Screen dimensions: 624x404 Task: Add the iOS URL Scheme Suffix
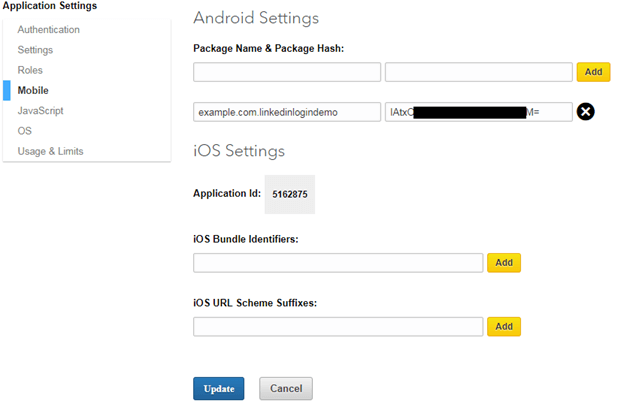coord(504,327)
